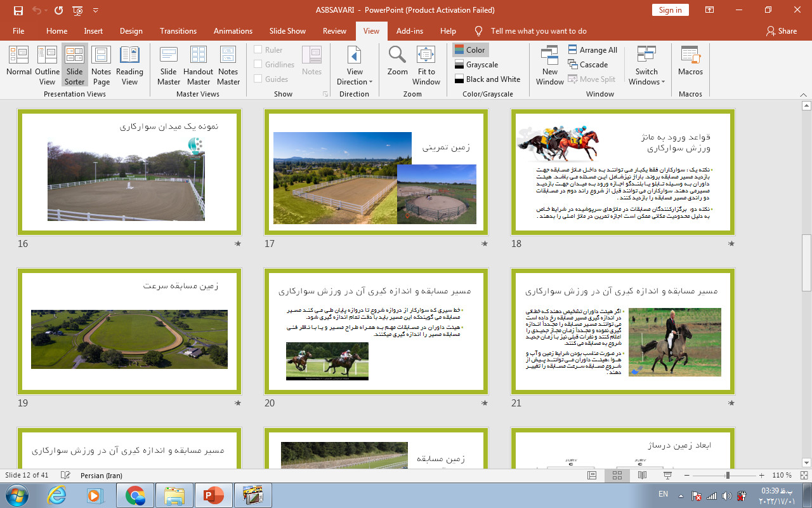This screenshot has height=508, width=812.
Task: Open Notes Page view
Action: tap(101, 63)
